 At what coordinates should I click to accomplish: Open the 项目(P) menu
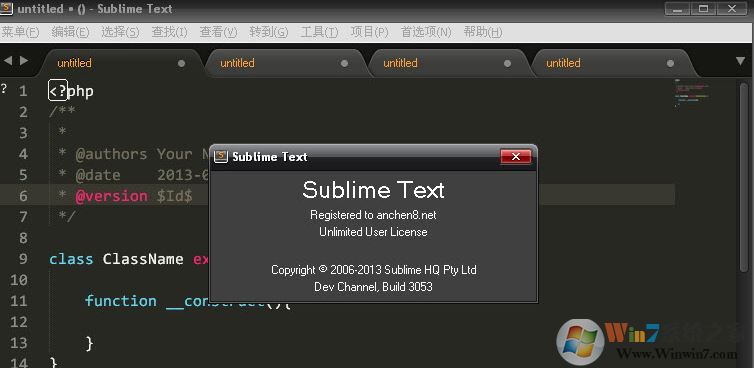[369, 32]
